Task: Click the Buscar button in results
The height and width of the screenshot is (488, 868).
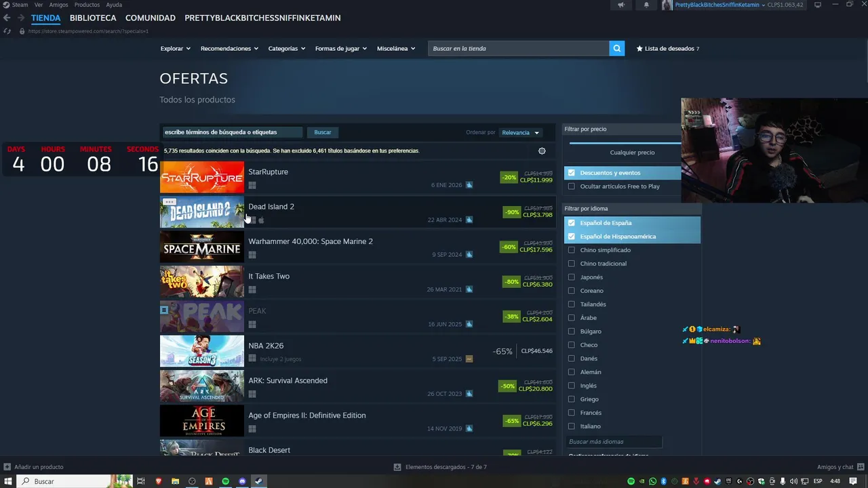Action: (323, 132)
